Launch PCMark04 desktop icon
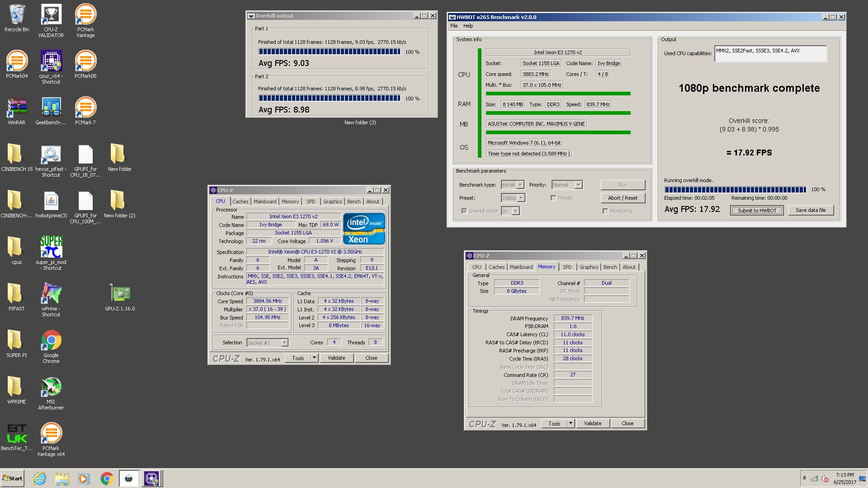 [x=17, y=64]
